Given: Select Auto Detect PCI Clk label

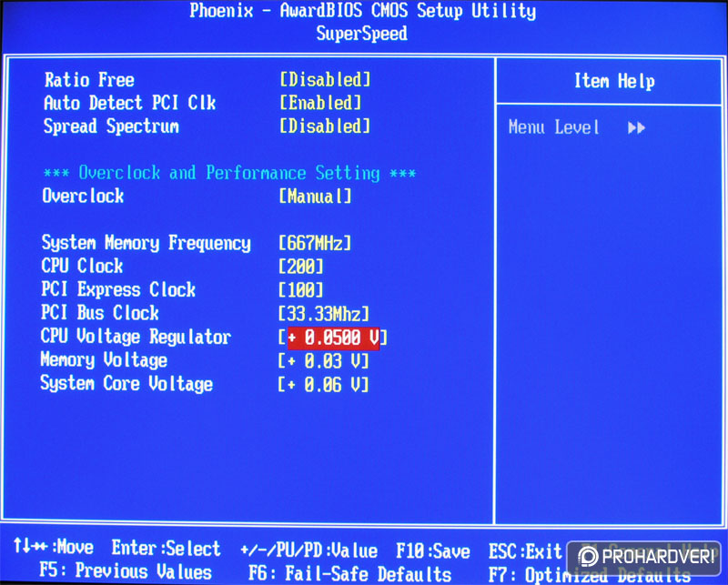Looking at the screenshot, I should click(129, 103).
